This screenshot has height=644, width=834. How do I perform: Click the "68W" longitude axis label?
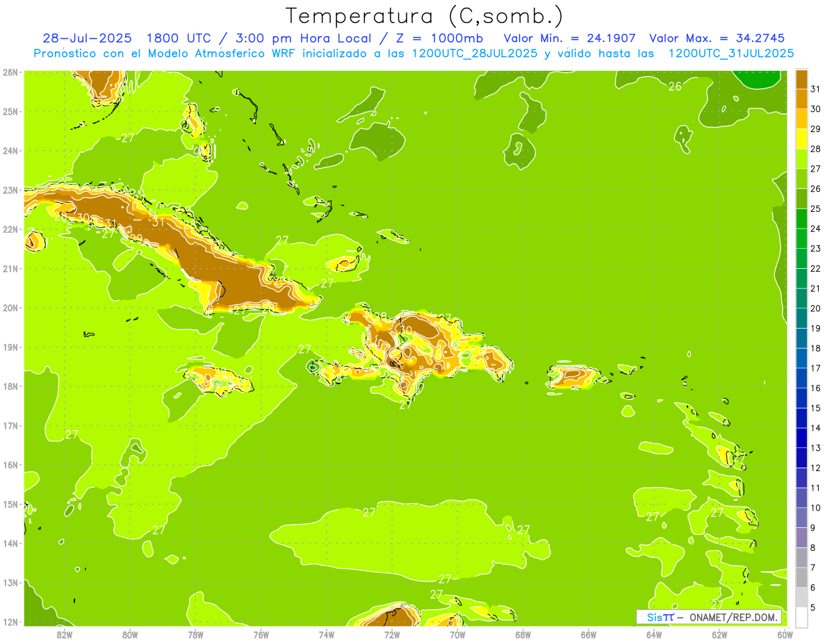[523, 634]
